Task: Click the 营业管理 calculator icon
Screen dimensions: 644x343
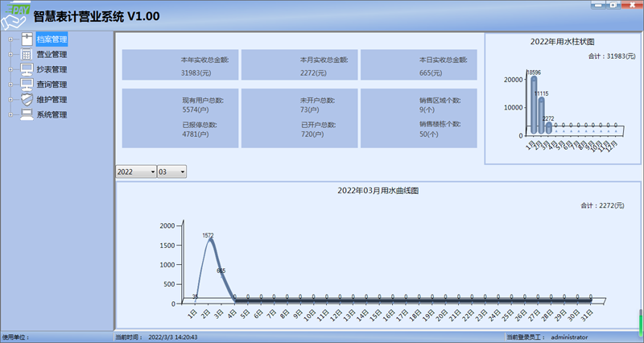Action: click(27, 54)
